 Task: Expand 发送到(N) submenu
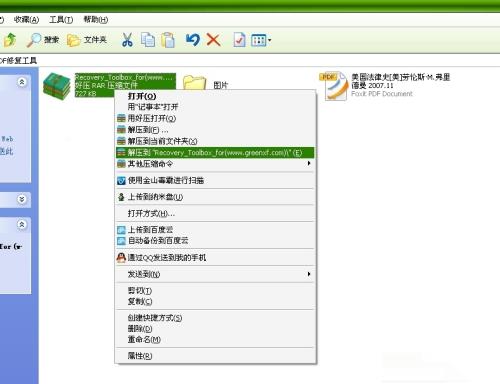[x=215, y=274]
